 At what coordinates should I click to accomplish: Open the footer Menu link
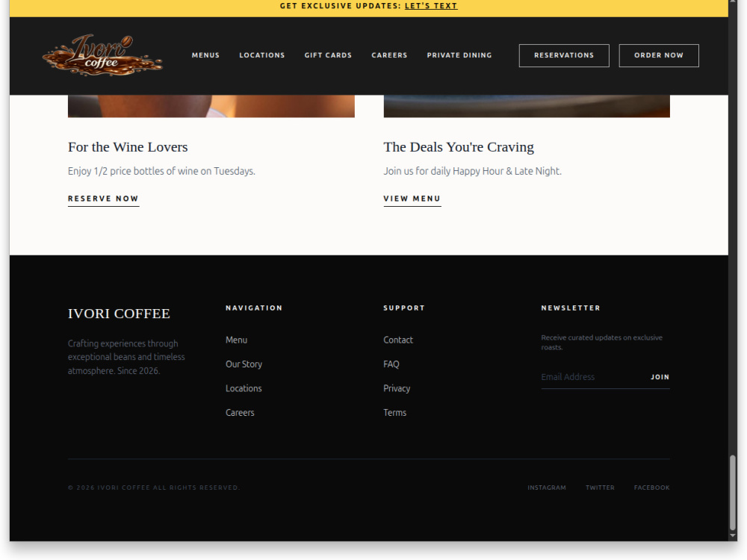[x=236, y=340]
